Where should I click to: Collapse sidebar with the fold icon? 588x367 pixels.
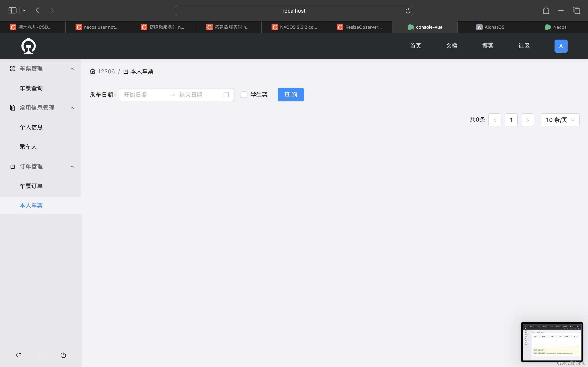tap(18, 355)
